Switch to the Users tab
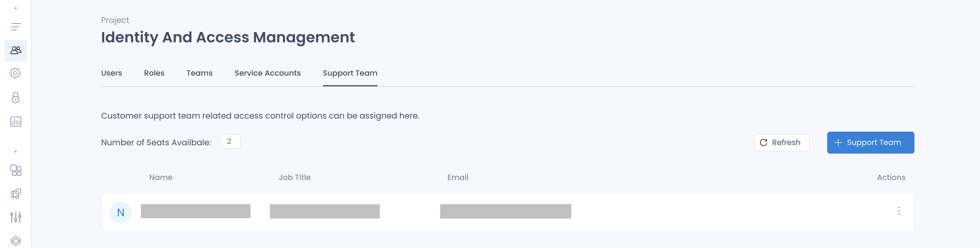 pyautogui.click(x=112, y=73)
